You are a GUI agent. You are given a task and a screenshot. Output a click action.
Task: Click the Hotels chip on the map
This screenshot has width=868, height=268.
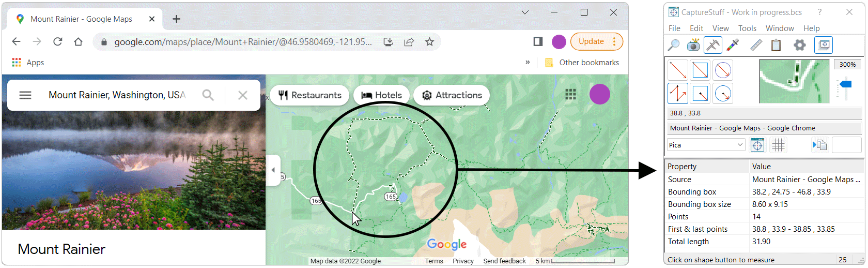pos(381,95)
